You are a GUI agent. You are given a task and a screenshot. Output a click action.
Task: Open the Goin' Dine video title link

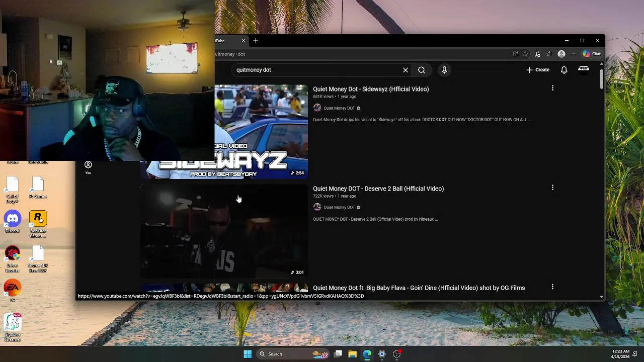pos(419,288)
